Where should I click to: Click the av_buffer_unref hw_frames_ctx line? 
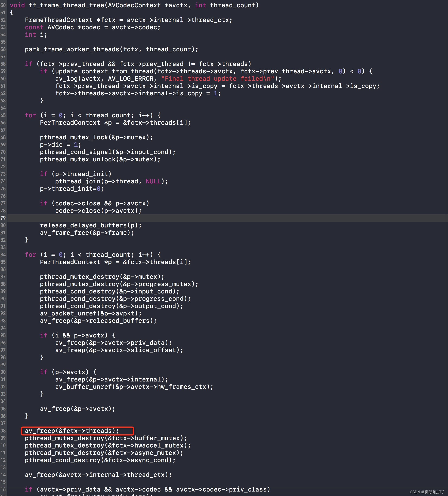(x=134, y=387)
